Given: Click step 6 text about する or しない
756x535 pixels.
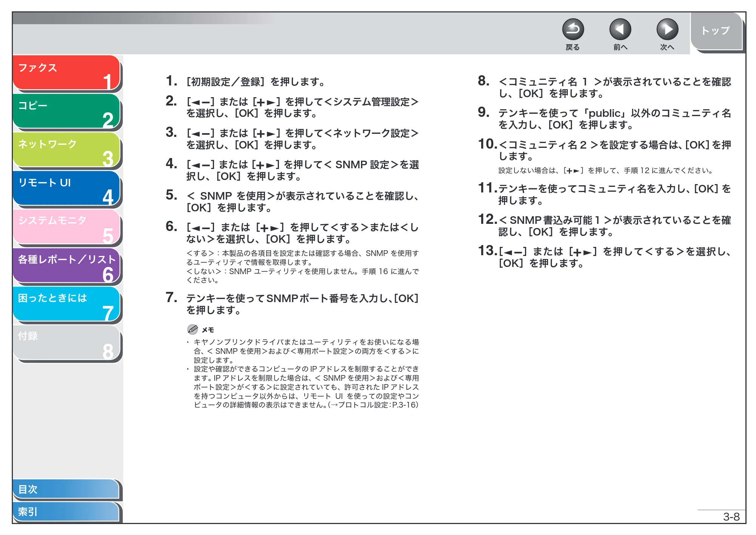Looking at the screenshot, I should (302, 233).
